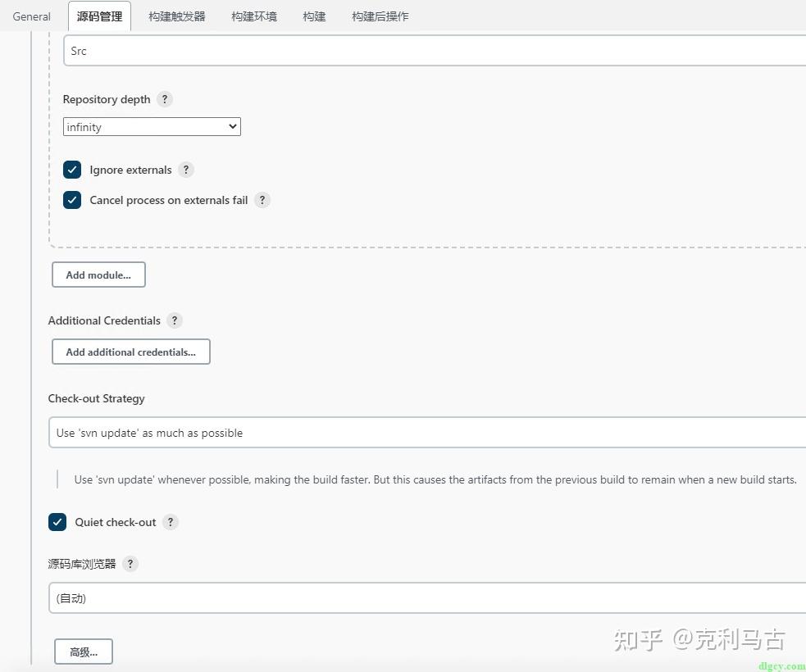The height and width of the screenshot is (672, 806).
Task: Open help for 源码库浏览器 setting
Action: pos(130,563)
